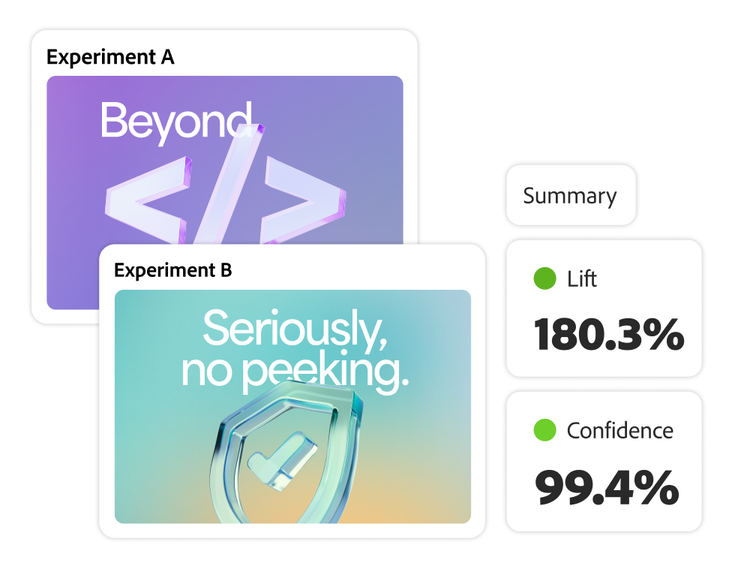Select the Experiment B card title
The width and height of the screenshot is (750, 563).
173,270
